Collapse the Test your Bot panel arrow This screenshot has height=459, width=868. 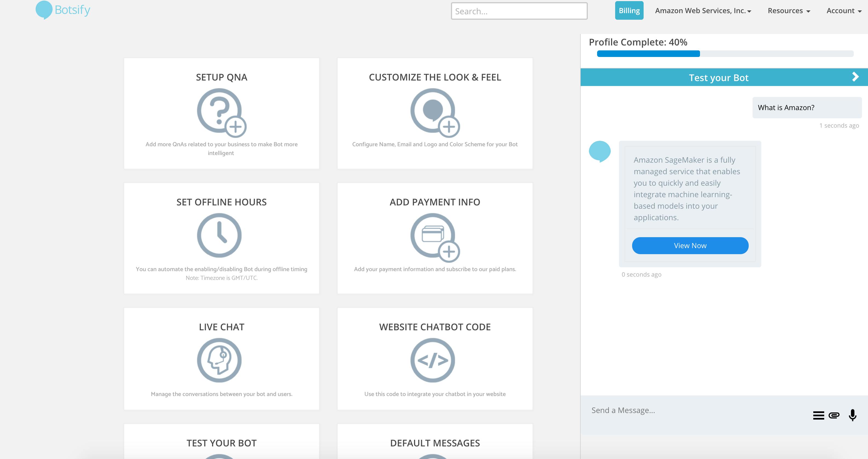point(855,77)
